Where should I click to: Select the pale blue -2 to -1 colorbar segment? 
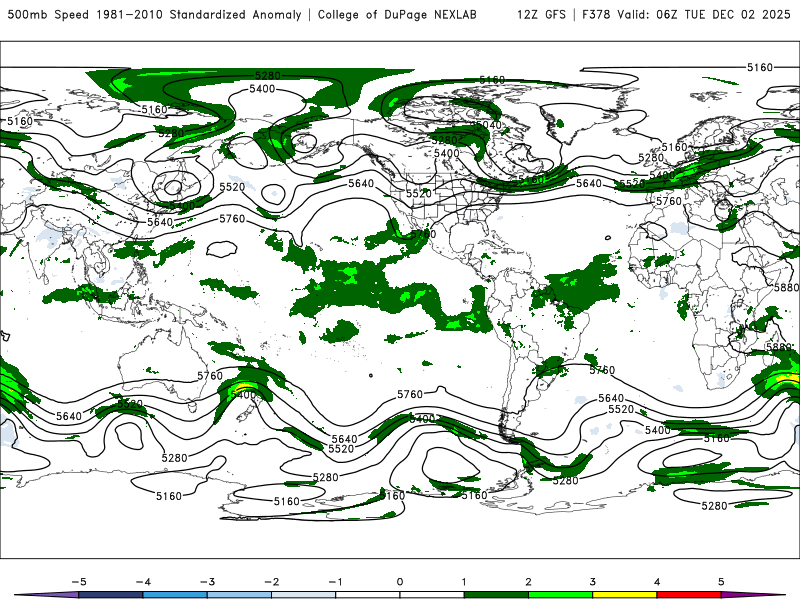(304, 595)
